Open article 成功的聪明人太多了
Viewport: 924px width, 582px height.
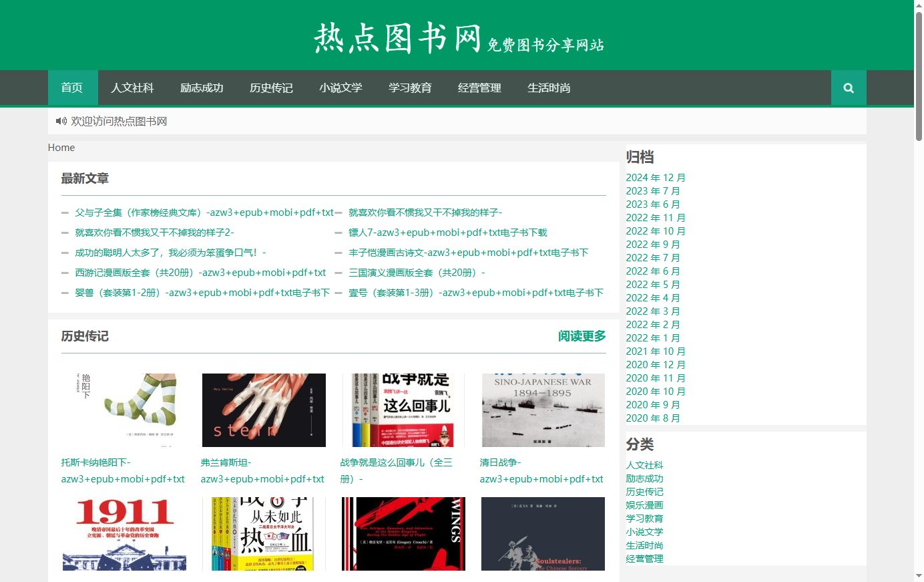(170, 253)
